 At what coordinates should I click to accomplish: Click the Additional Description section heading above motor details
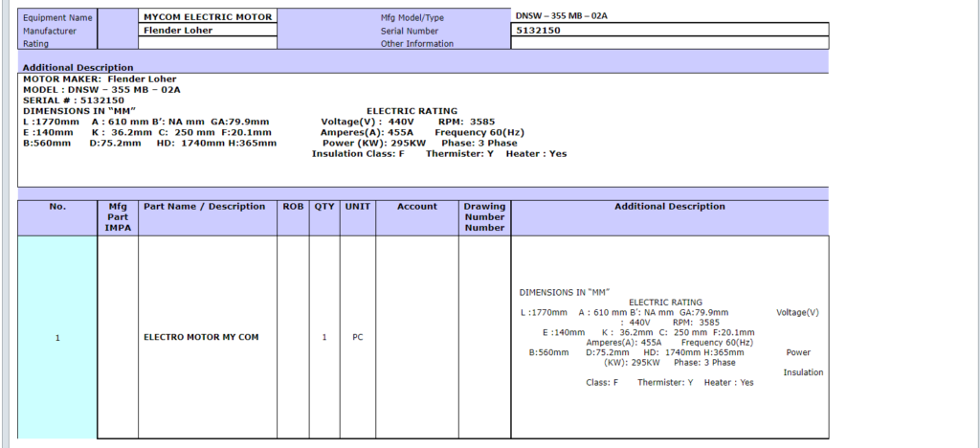[x=78, y=68]
